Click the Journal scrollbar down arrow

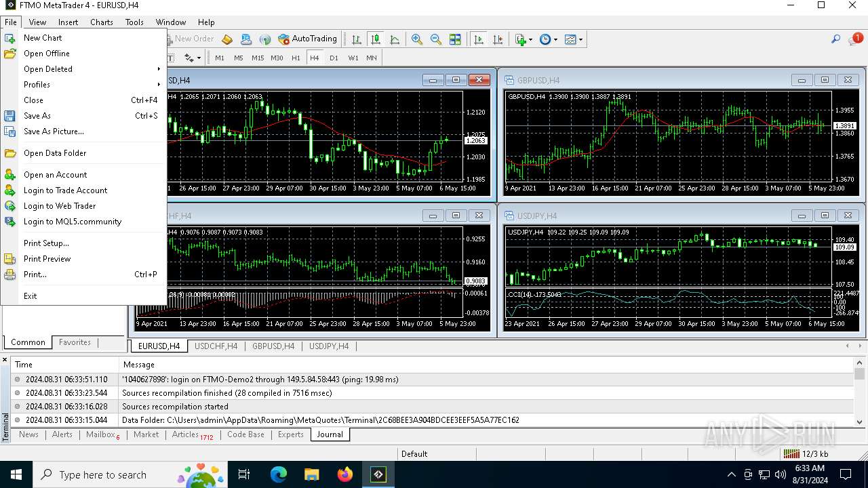click(860, 422)
